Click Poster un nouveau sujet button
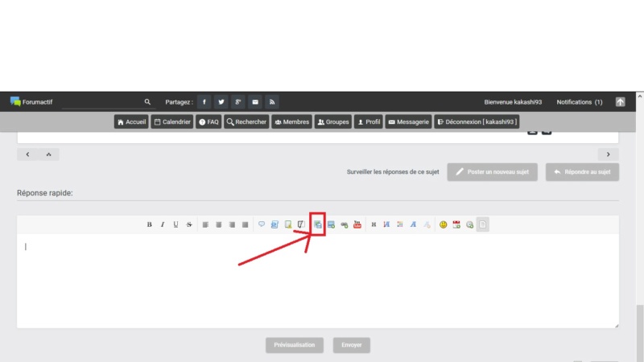Screen dimensions: 644x362 (x=492, y=172)
